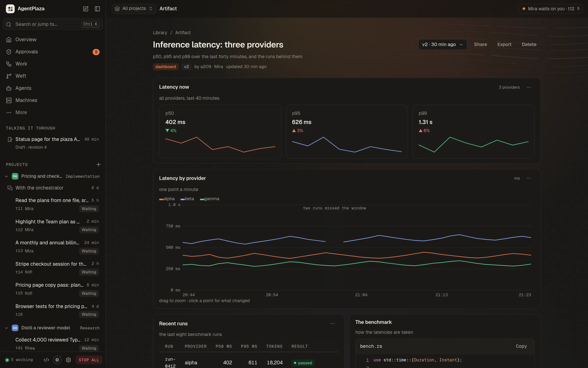Open the v2 · 30 min ago version dropdown
Screen dimensions: 588x368
coord(442,45)
